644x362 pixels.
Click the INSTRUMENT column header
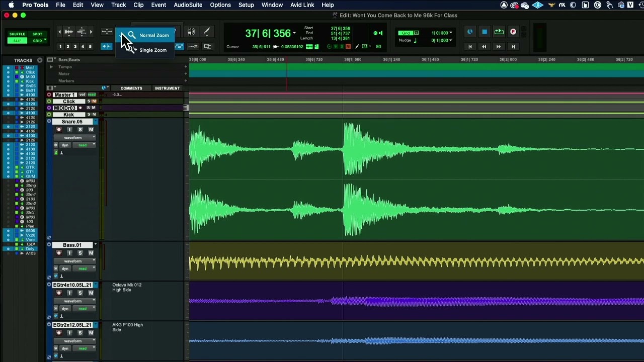point(167,88)
